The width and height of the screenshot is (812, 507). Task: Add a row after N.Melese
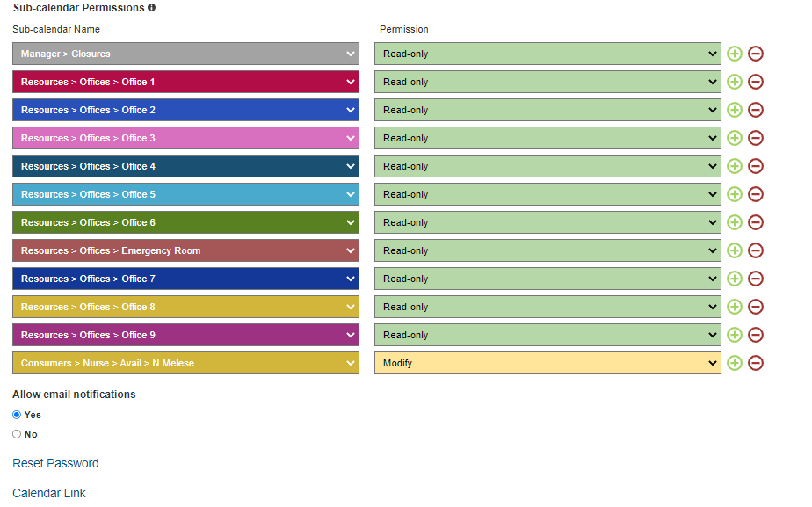(x=735, y=363)
